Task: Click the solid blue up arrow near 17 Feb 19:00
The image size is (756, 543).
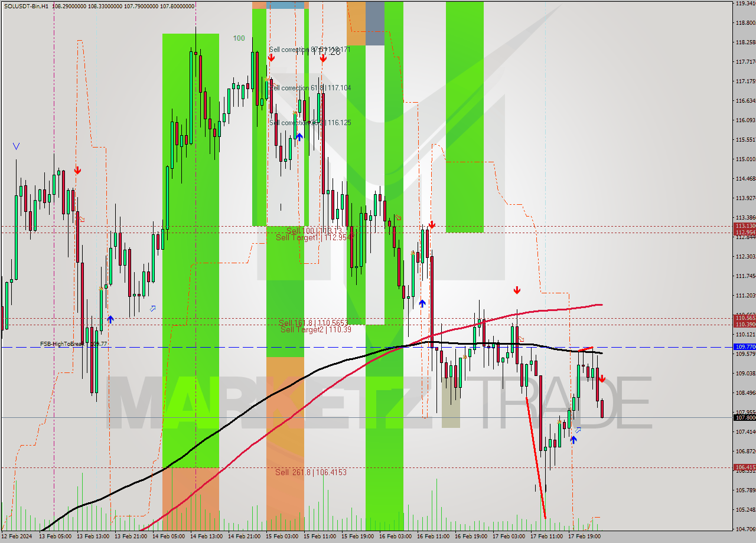Action: (x=573, y=440)
